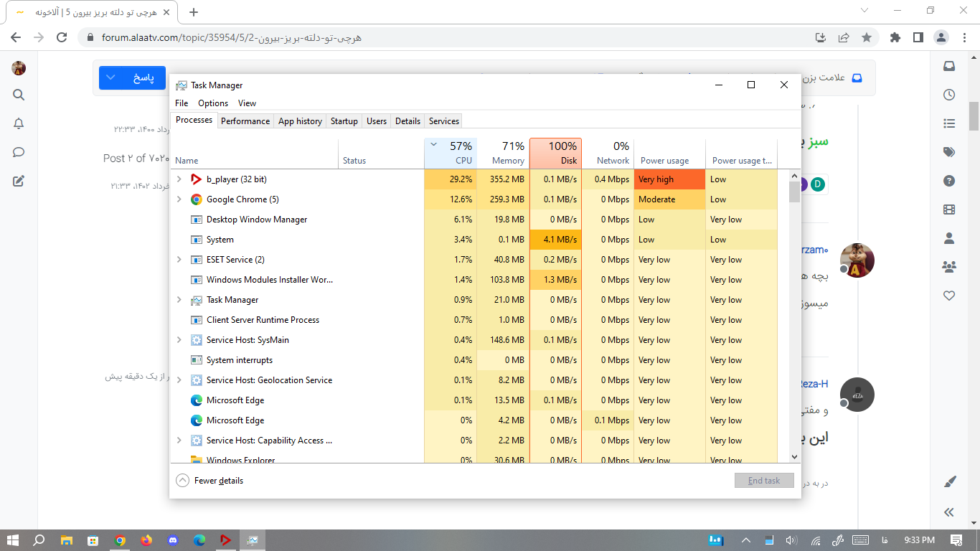Click the volume icon in system tray
This screenshot has height=551, width=980.
point(791,540)
